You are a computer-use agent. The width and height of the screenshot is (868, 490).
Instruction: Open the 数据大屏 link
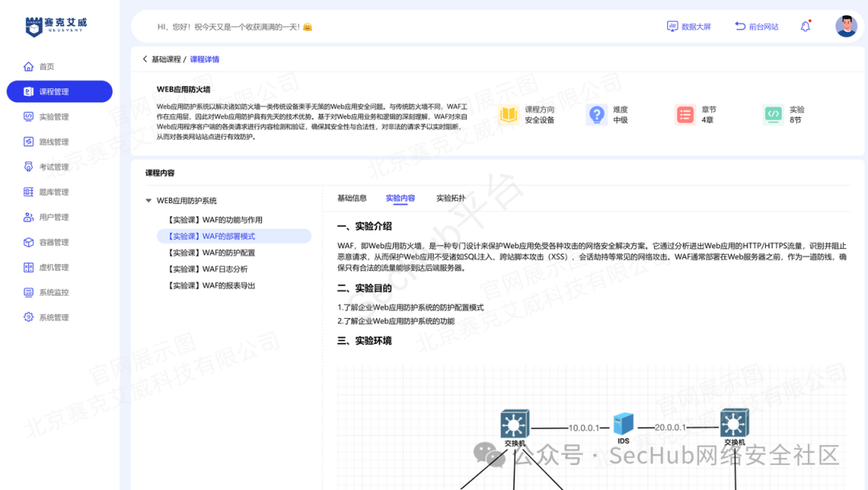(x=696, y=27)
